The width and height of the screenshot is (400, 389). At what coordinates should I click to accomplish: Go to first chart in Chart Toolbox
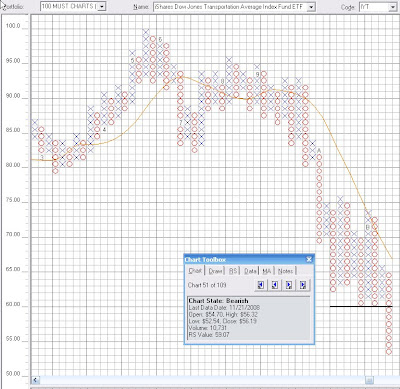[261, 285]
